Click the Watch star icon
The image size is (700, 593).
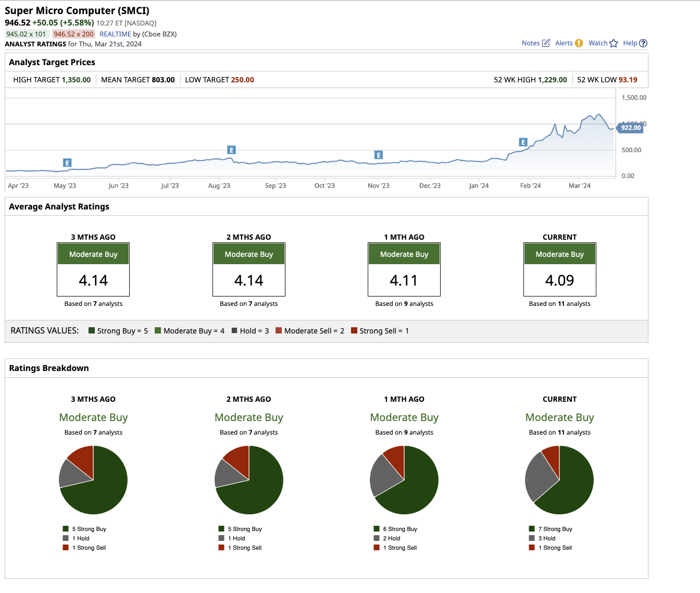coord(614,43)
